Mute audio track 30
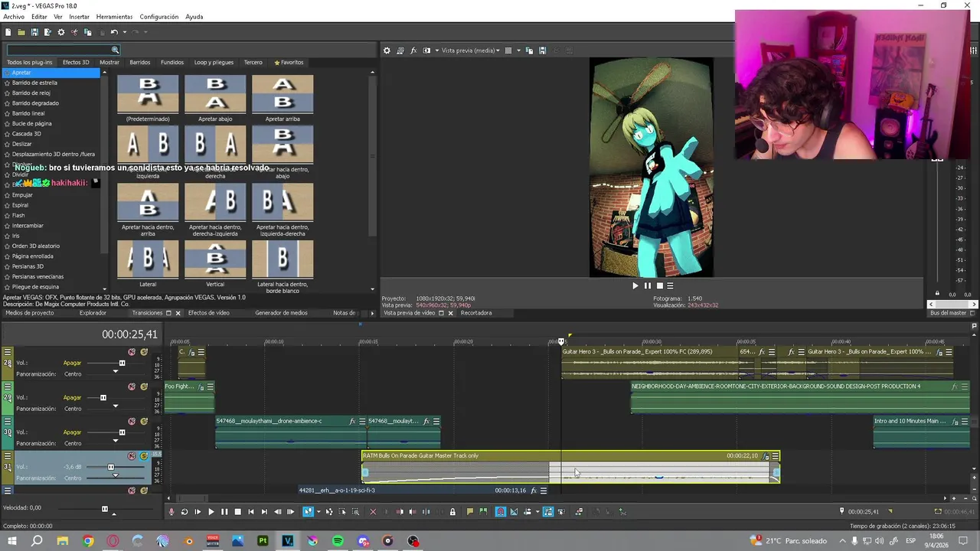 pos(132,422)
